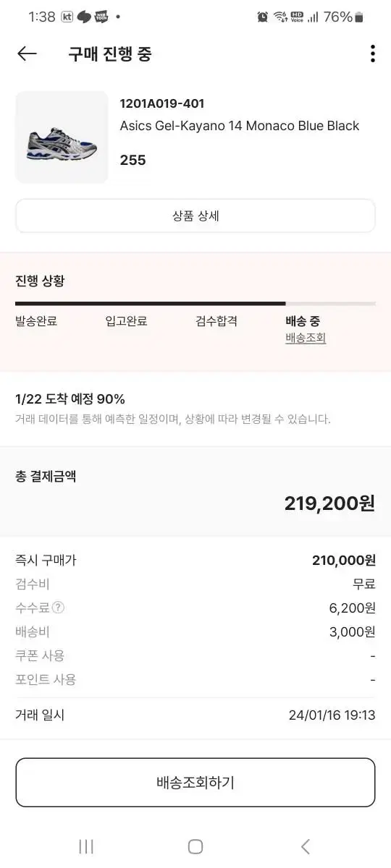Tap the 배송 중 progress step
The width and height of the screenshot is (391, 868).
(303, 321)
